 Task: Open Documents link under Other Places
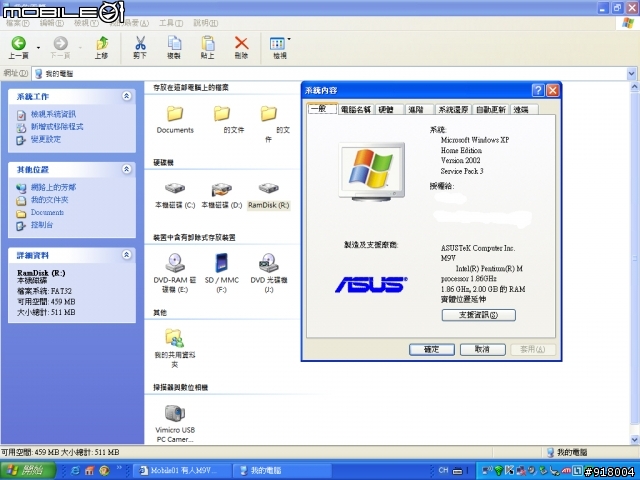point(47,212)
